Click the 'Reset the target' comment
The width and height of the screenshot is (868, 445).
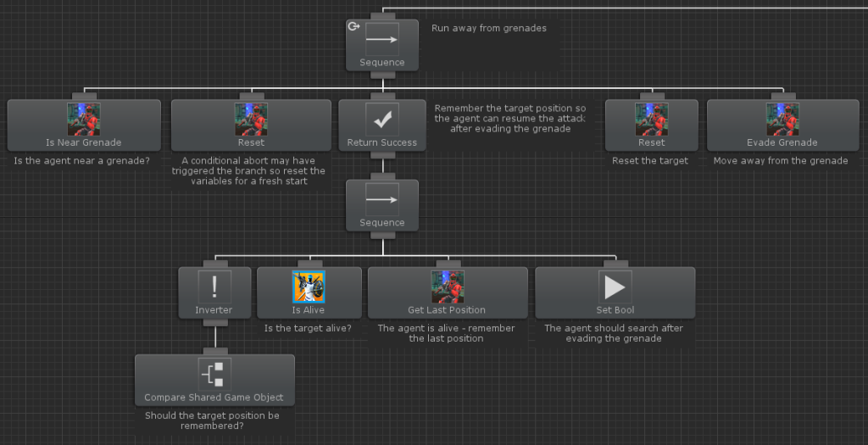click(650, 160)
